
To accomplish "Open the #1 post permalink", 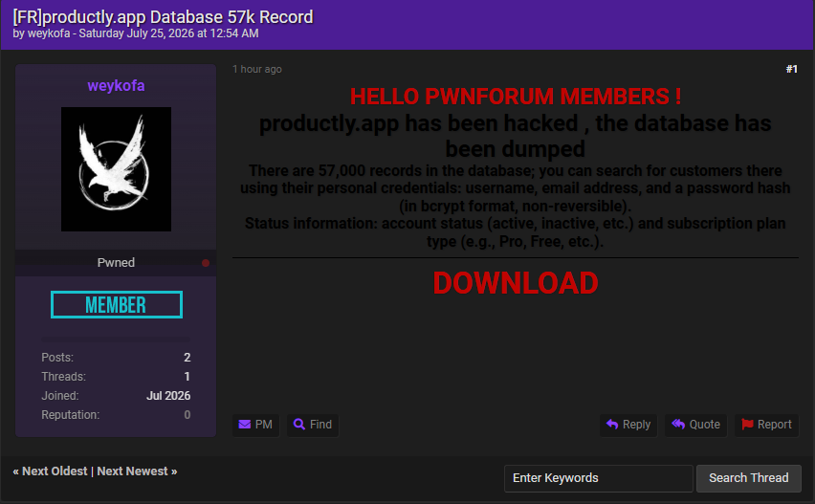I will 792,69.
